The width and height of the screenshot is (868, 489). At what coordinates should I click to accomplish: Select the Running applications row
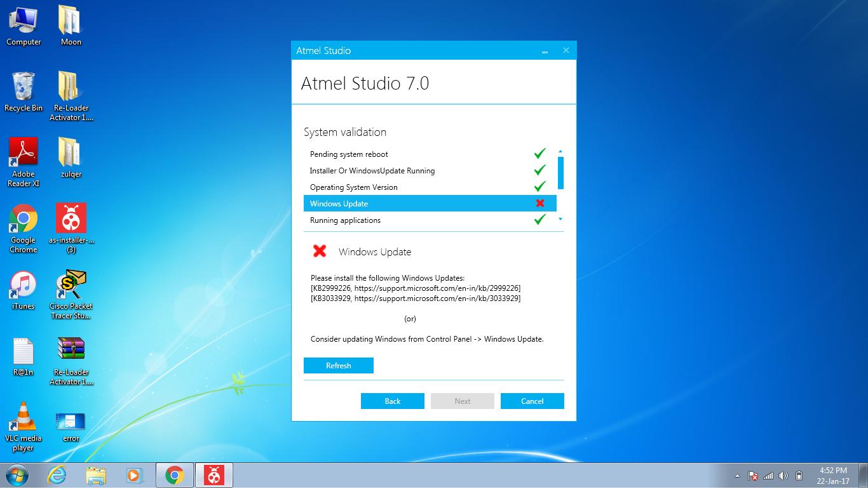point(430,220)
